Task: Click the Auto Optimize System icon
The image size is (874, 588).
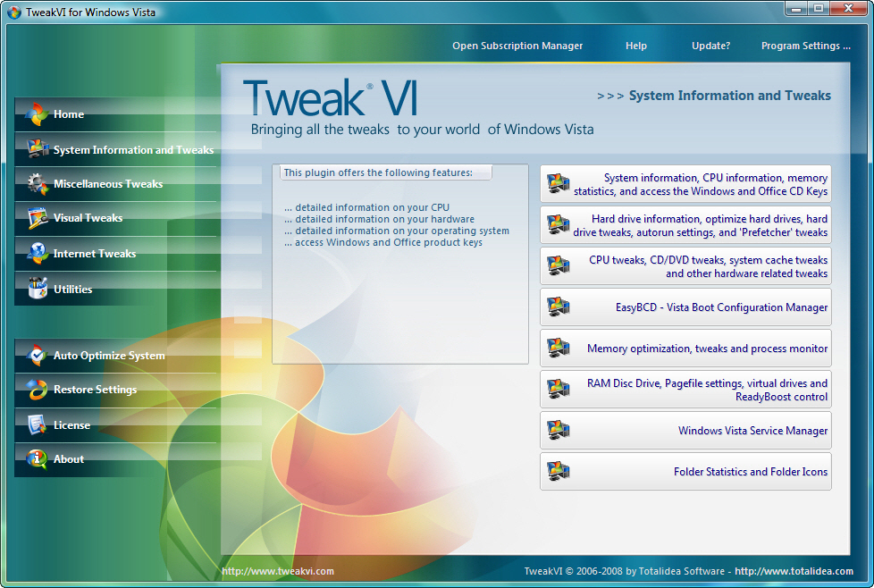Action: coord(38,356)
